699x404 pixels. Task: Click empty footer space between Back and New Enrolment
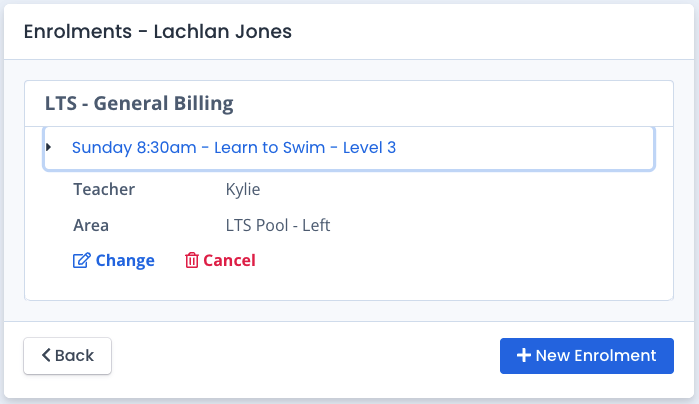305,355
